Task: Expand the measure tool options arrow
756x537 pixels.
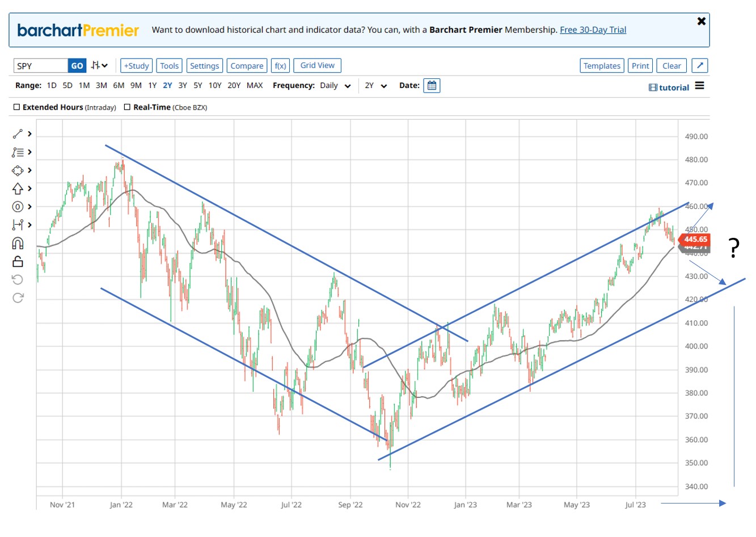Action: tap(29, 225)
